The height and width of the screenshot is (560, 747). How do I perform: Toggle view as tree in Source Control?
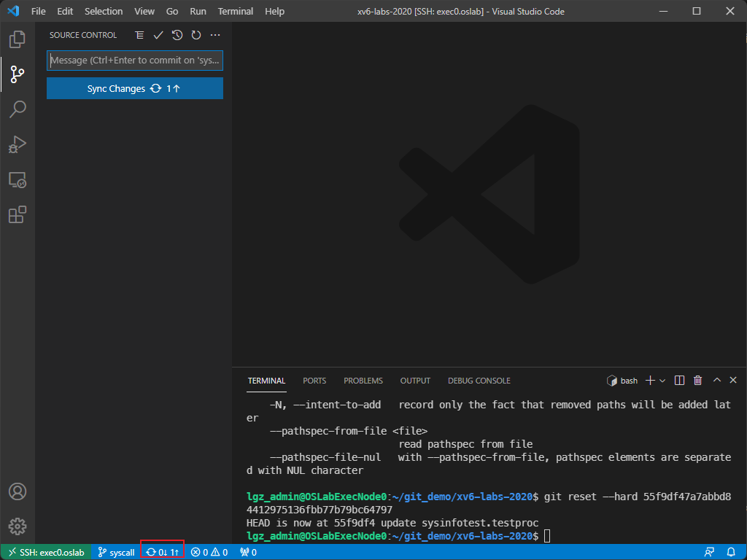139,35
